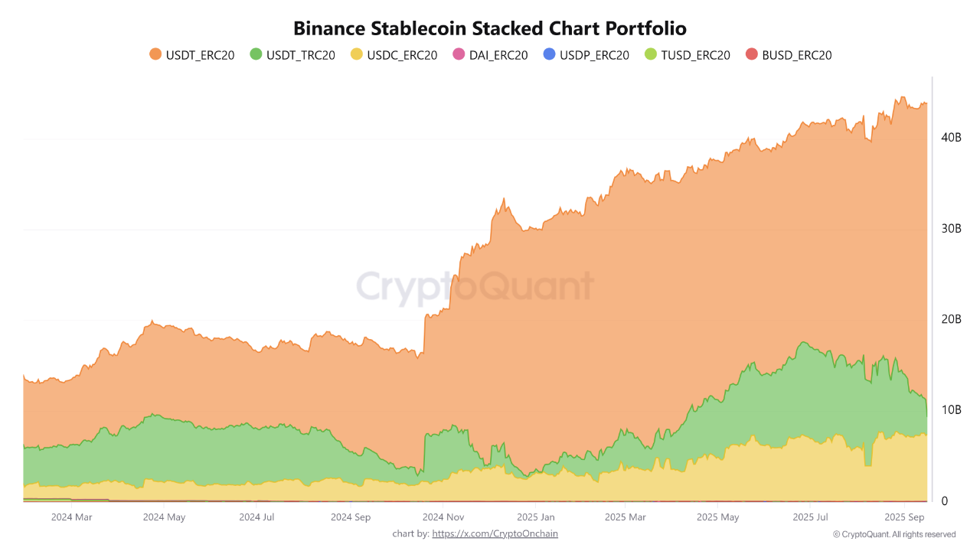Click the large orange USDT_ERC20 chart area
This screenshot has width=980, height=551.
[612, 306]
